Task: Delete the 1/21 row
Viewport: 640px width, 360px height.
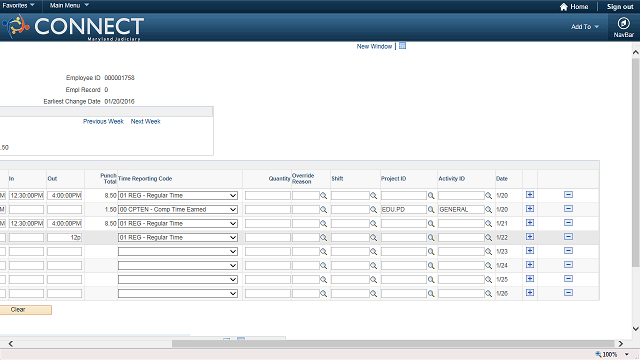Action: 568,222
